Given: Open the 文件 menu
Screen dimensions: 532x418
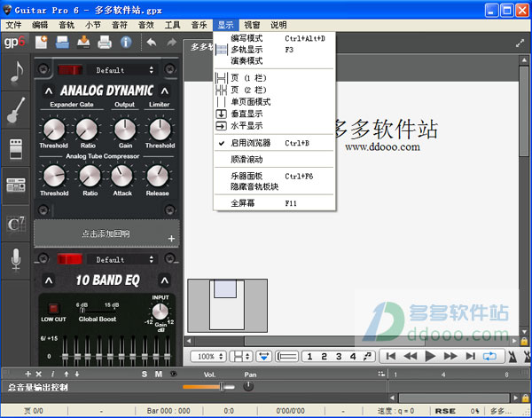Looking at the screenshot, I should click(x=14, y=25).
